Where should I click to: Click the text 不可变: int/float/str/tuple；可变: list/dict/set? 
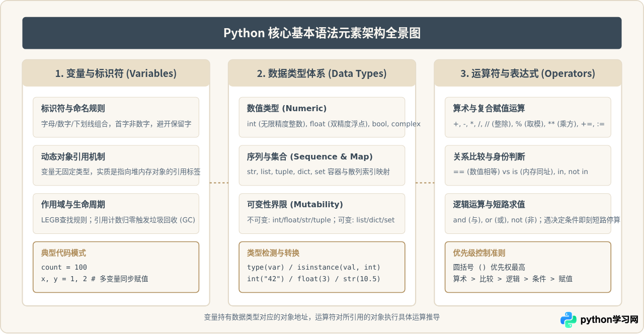click(x=321, y=220)
